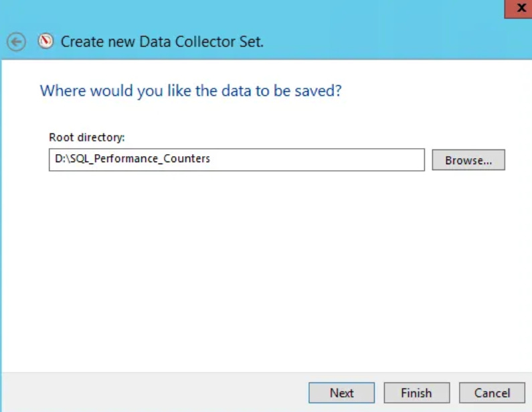Open the Browse... folder picker
Image resolution: width=532 pixels, height=412 pixels.
(468, 160)
